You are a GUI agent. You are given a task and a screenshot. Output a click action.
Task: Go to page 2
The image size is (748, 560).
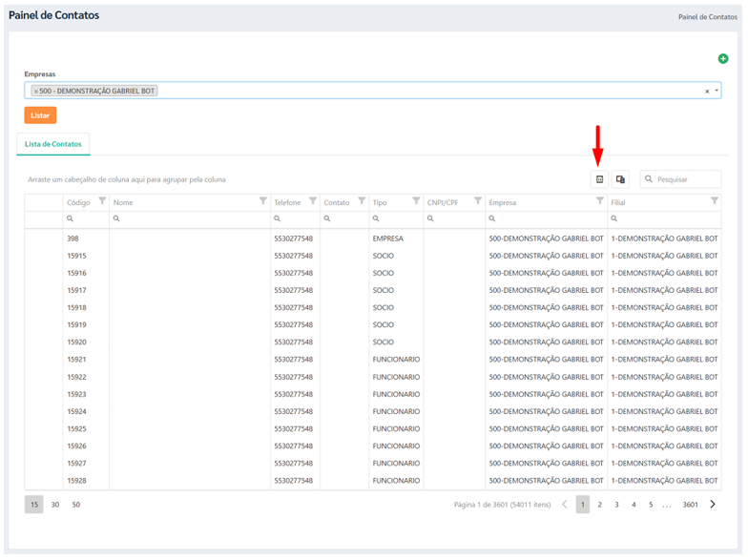point(599,505)
